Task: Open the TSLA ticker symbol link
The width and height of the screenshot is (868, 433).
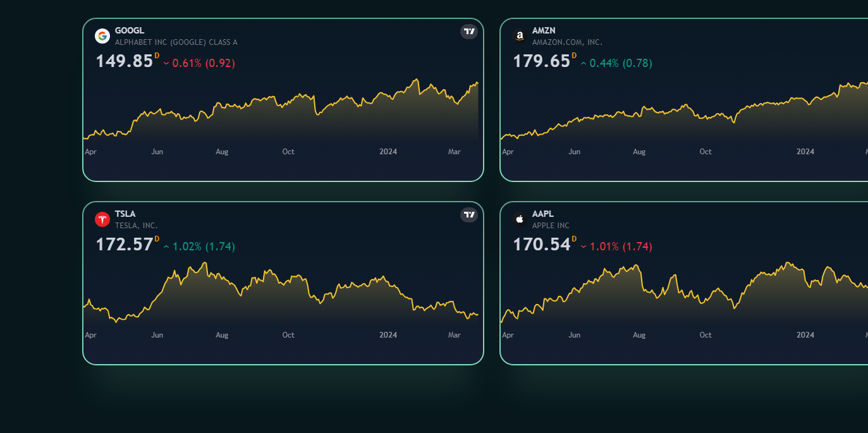Action: pos(125,214)
